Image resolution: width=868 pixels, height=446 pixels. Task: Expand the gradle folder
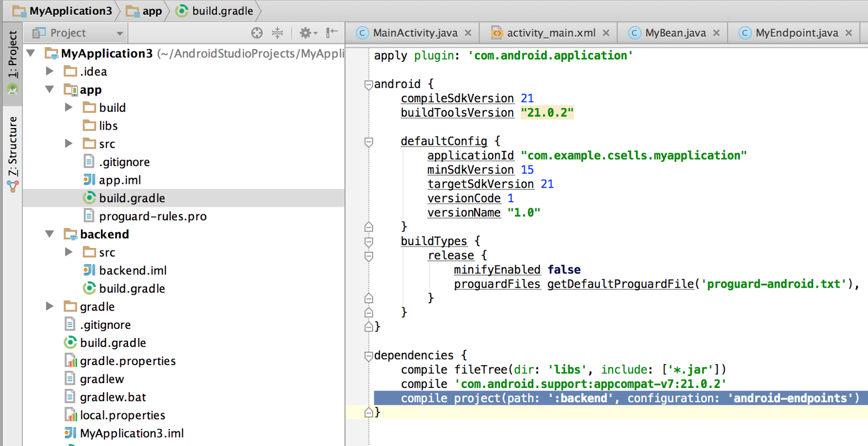(50, 306)
